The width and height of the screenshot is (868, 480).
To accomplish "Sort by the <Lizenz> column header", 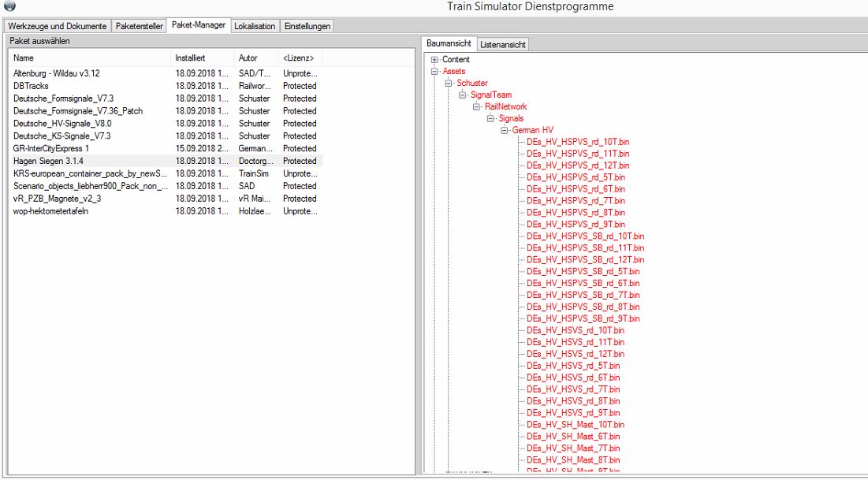I will coord(300,58).
